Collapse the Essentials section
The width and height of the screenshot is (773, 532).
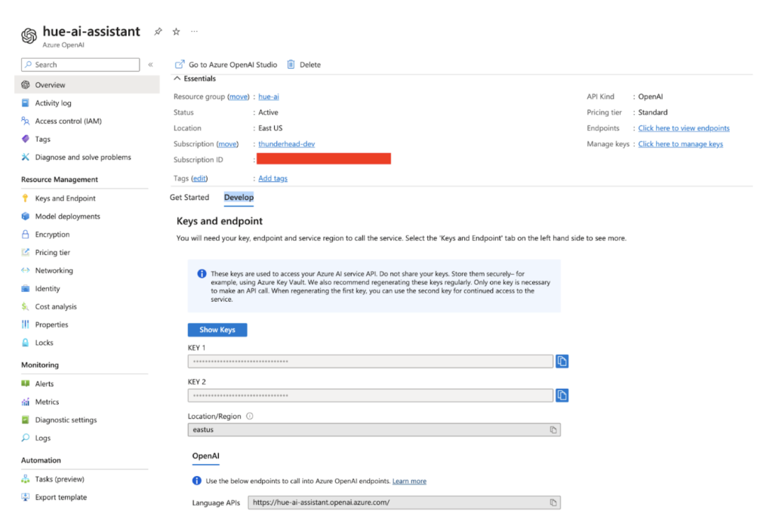coord(178,78)
